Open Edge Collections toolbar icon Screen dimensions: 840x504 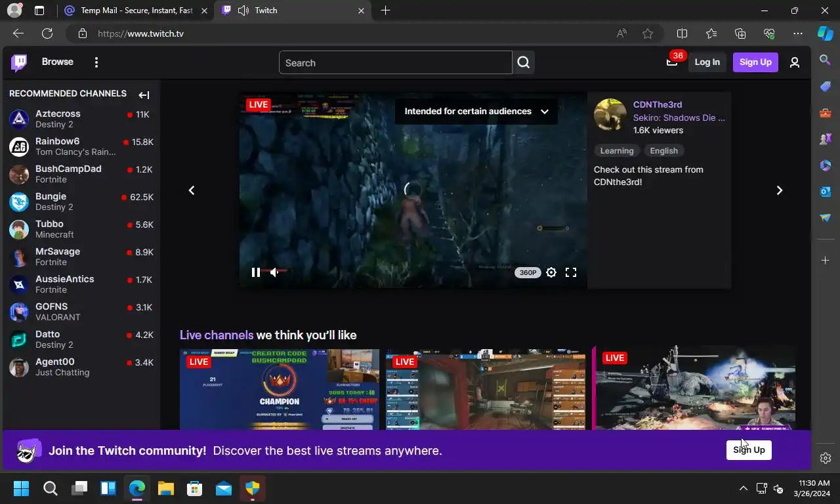click(x=740, y=33)
